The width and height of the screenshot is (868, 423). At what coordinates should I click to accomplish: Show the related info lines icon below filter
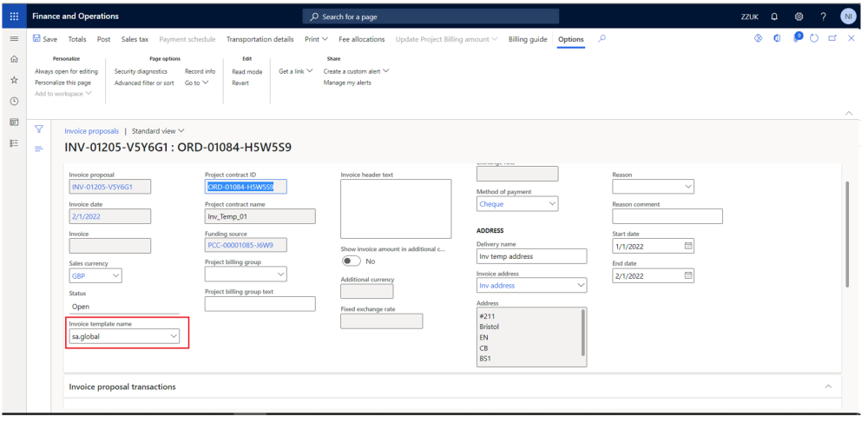pos(39,149)
